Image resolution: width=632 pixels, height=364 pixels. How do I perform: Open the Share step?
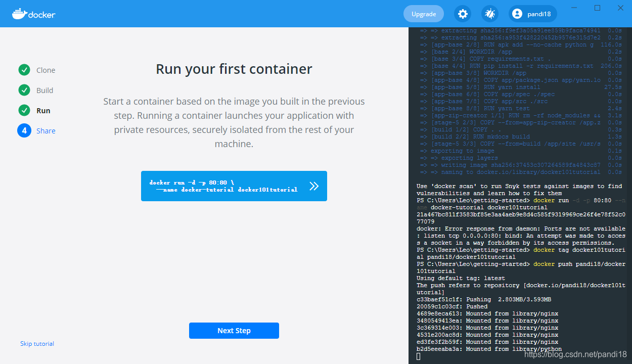(x=46, y=131)
